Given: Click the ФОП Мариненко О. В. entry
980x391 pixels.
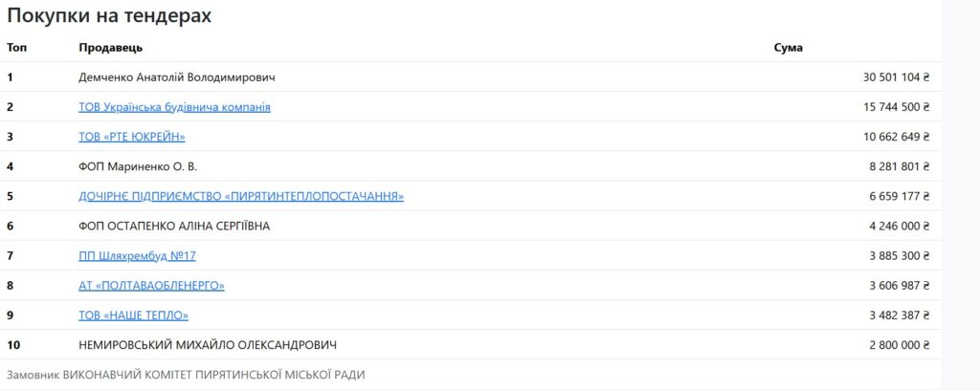Looking at the screenshot, I should click(x=137, y=166).
